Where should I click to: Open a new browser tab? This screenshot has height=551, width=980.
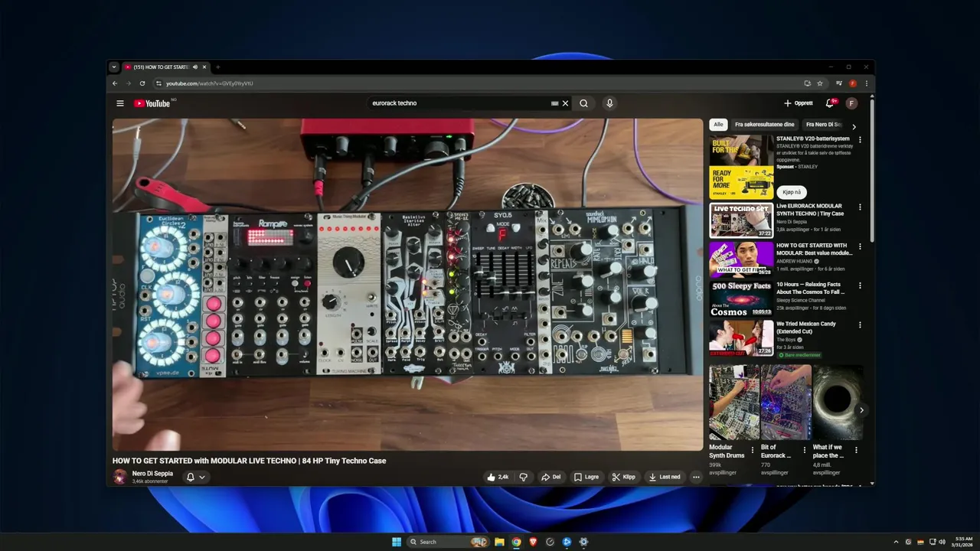(217, 67)
